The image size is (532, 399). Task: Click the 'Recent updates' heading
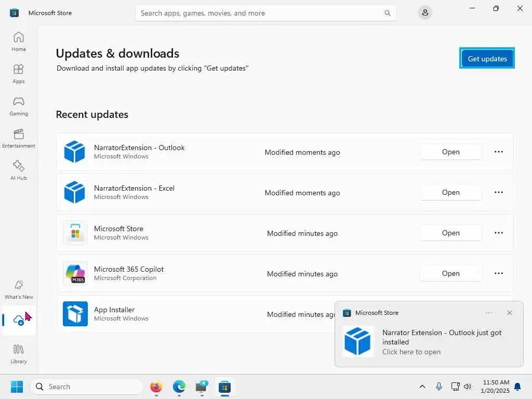pos(92,114)
